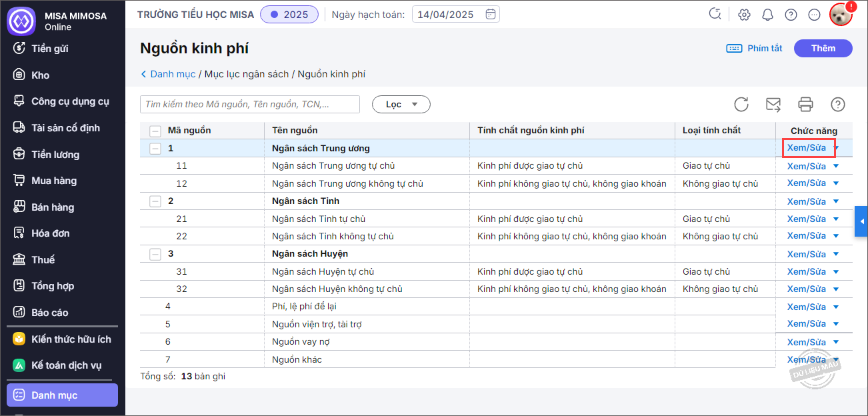This screenshot has height=416, width=868.
Task: Open the 2025 fiscal year selector
Action: coord(289,14)
